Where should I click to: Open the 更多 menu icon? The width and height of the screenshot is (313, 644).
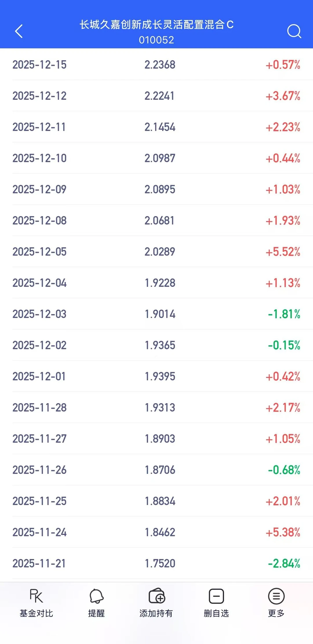pos(276,596)
